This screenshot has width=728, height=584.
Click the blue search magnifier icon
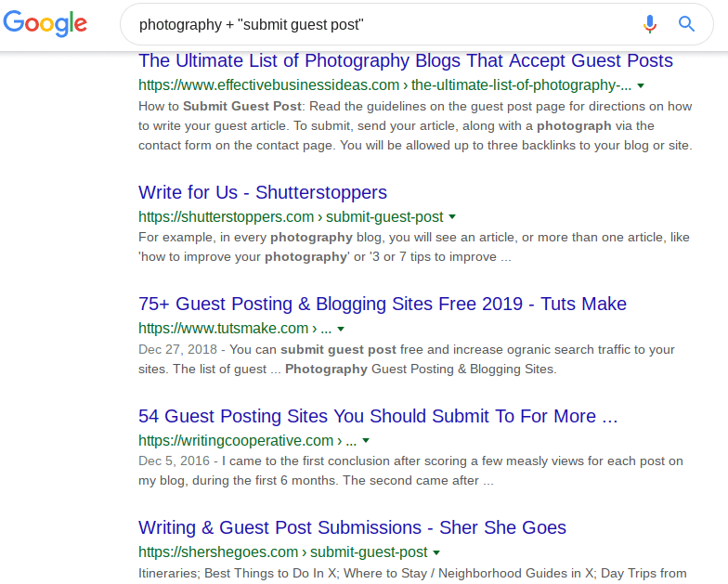687,24
